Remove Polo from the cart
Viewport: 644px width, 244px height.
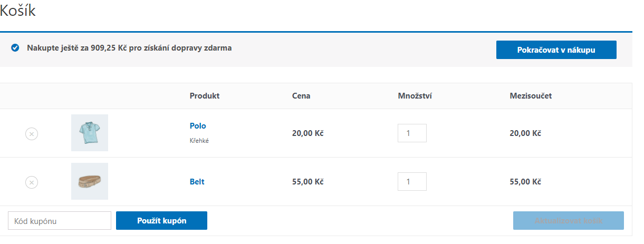pos(32,134)
